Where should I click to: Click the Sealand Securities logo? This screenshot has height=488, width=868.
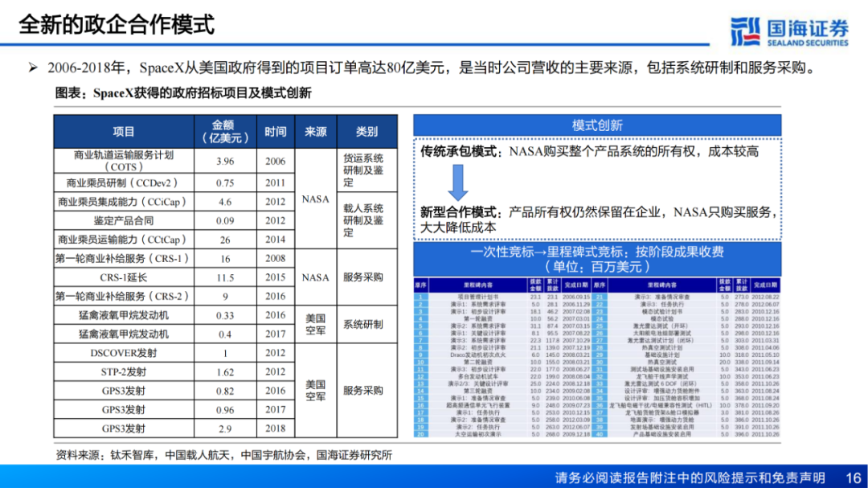pos(789,31)
